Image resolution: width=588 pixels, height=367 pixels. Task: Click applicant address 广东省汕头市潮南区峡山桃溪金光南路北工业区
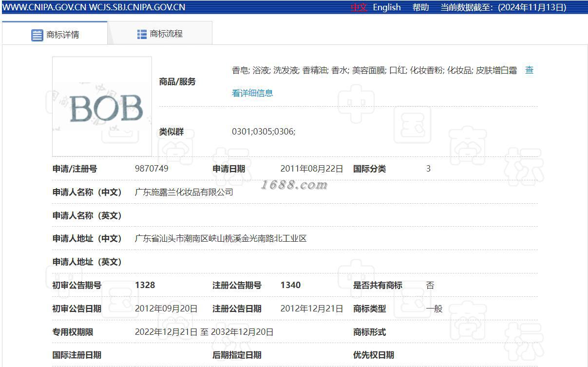[221, 238]
